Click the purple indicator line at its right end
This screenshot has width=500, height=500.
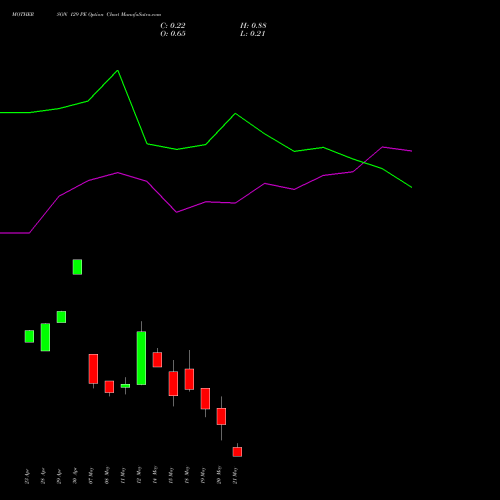pos(411,151)
